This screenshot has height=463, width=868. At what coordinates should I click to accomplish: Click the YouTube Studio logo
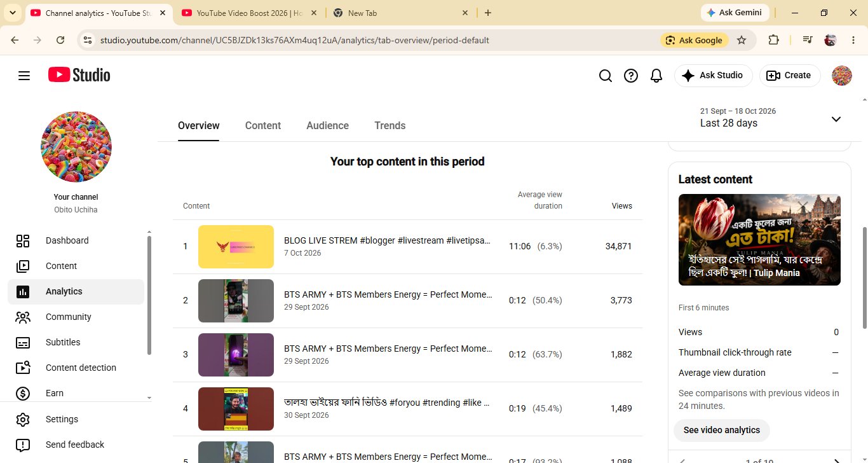tap(79, 75)
